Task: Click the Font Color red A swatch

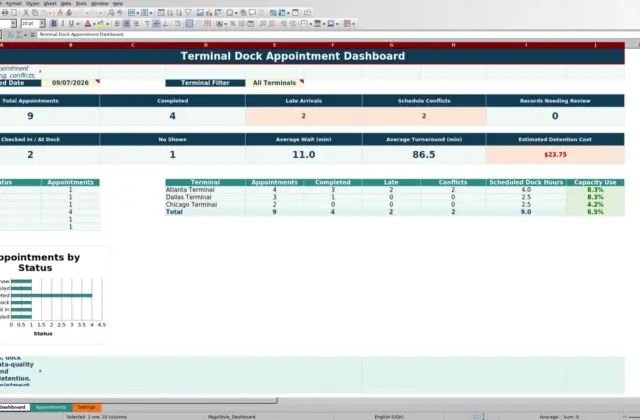Action: coord(88,24)
